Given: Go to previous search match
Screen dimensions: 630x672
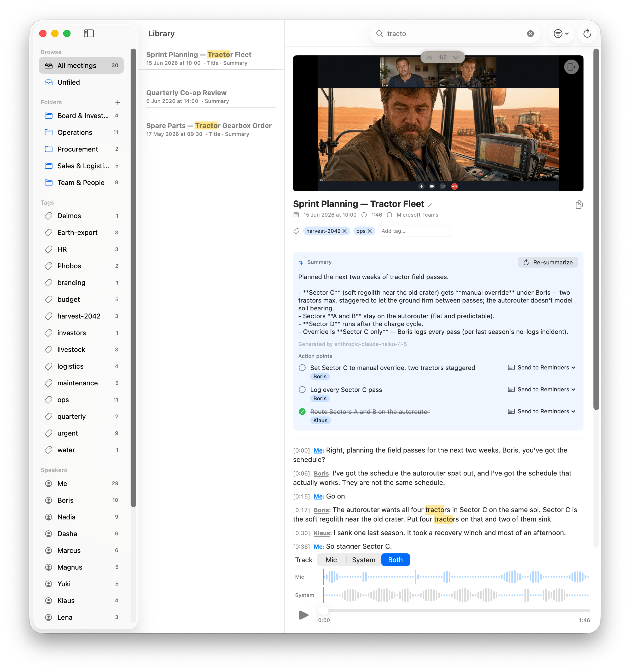Looking at the screenshot, I should coord(429,57).
